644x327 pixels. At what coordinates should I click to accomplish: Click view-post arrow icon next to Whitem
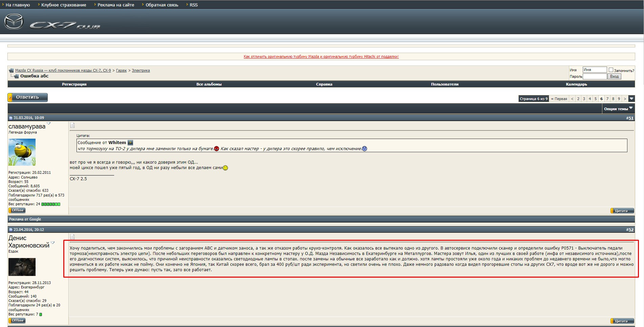coord(130,143)
